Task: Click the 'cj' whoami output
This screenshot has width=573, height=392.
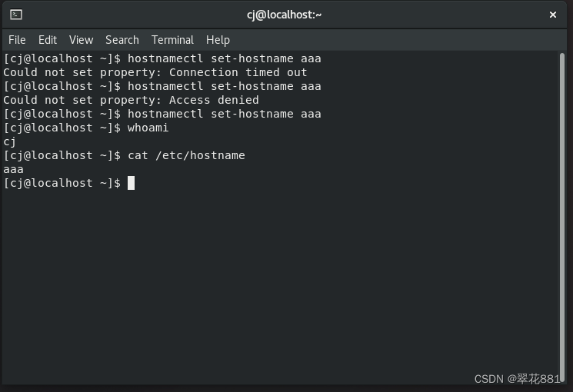Action: click(9, 141)
